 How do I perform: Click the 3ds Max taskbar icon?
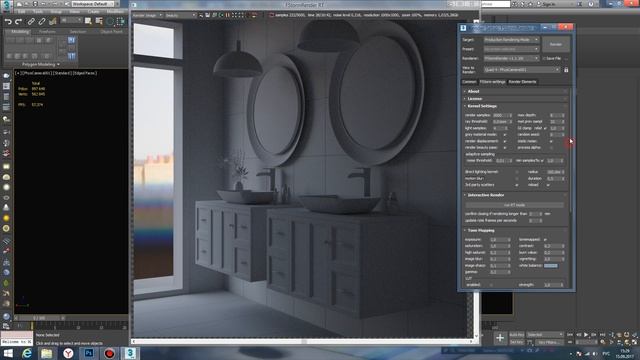tap(130, 353)
